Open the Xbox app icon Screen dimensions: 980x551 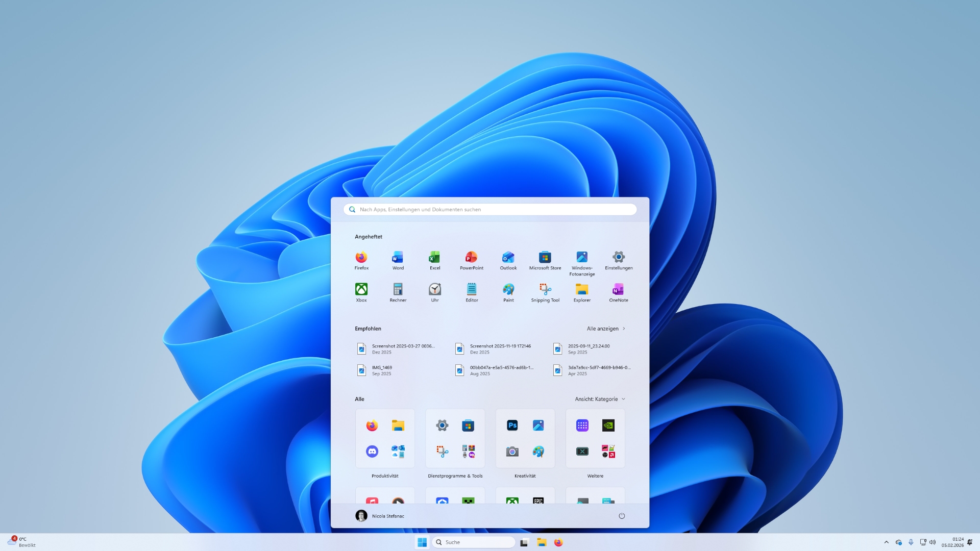[x=361, y=292]
